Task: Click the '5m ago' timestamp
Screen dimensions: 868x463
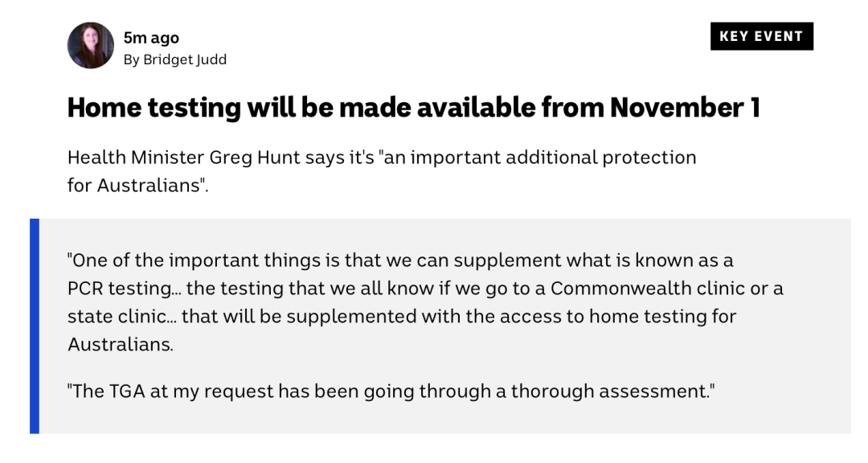Action: click(151, 38)
